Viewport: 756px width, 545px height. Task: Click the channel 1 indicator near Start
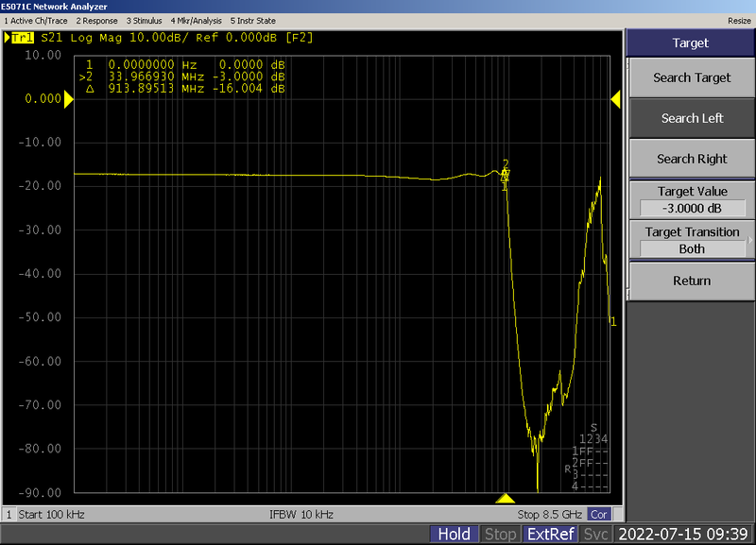click(x=9, y=515)
